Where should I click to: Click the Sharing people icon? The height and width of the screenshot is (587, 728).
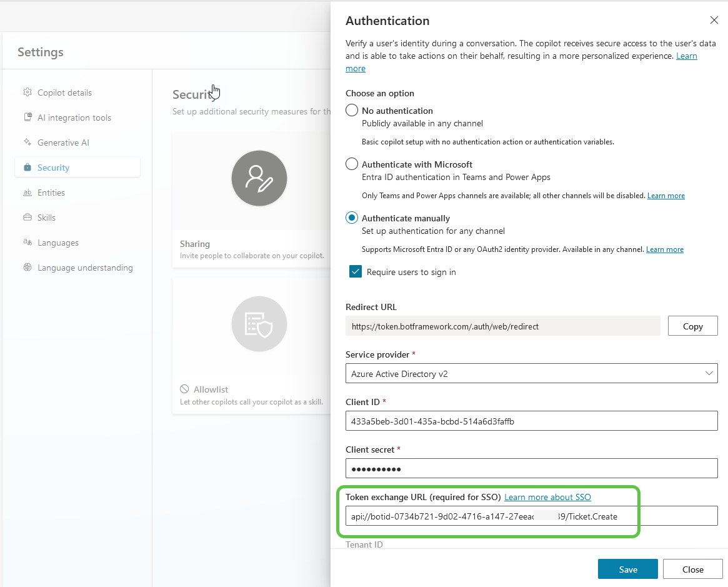[x=259, y=178]
